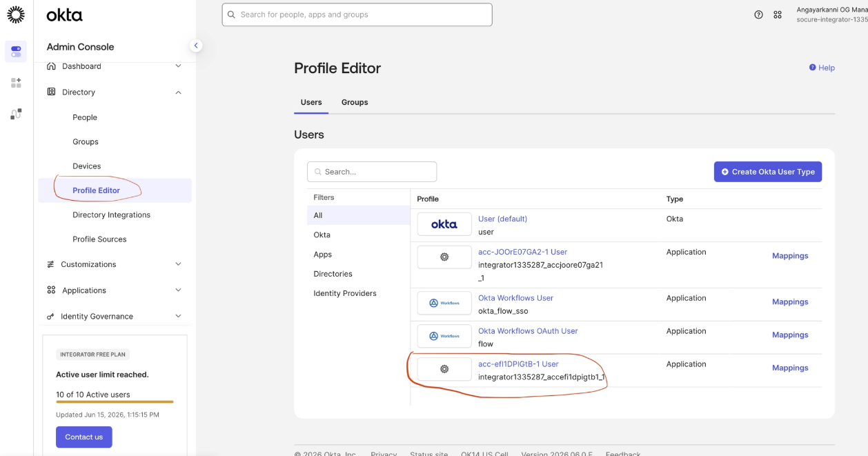Open Devices in the Directory menu
Image resolution: width=868 pixels, height=456 pixels.
(87, 166)
